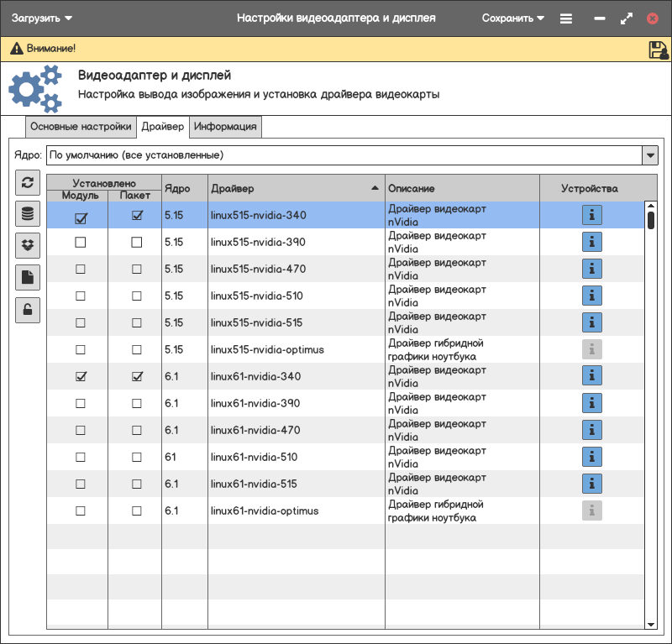672x644 pixels.
Task: Click the refresh icon in left sidebar
Action: [x=28, y=182]
